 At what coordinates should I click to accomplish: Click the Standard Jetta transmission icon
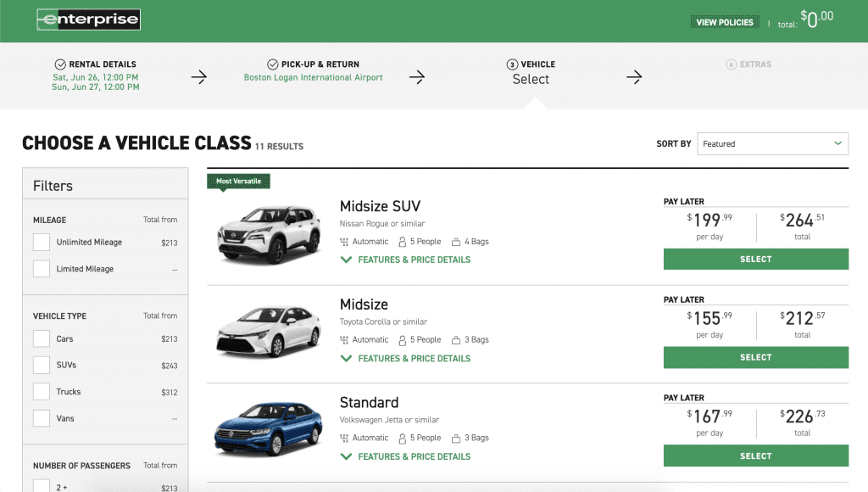click(x=344, y=439)
